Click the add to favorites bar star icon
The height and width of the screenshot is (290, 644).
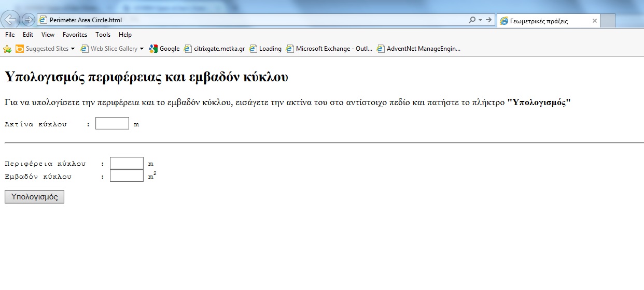point(7,49)
